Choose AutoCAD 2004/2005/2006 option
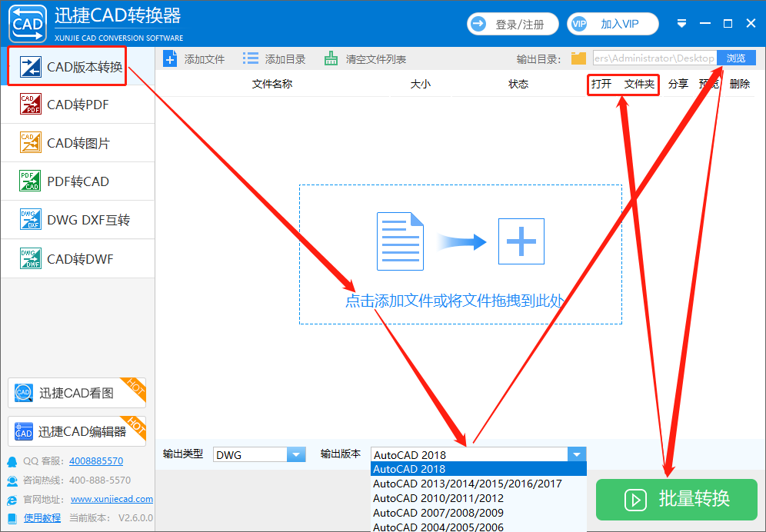The image size is (766, 532). click(478, 527)
